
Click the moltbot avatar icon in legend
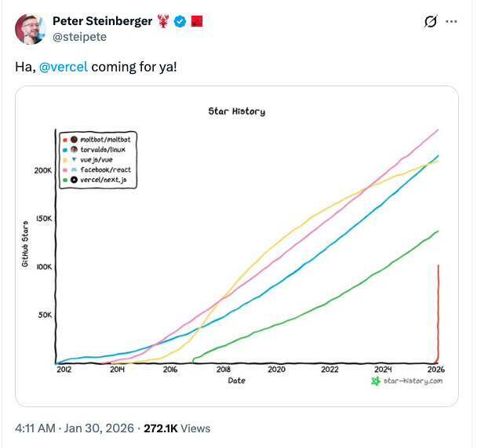[x=73, y=139]
